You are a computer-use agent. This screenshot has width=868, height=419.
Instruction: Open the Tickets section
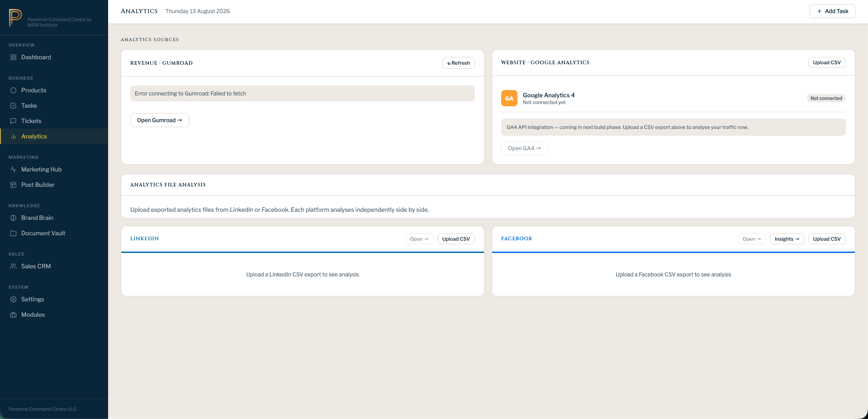click(x=54, y=121)
